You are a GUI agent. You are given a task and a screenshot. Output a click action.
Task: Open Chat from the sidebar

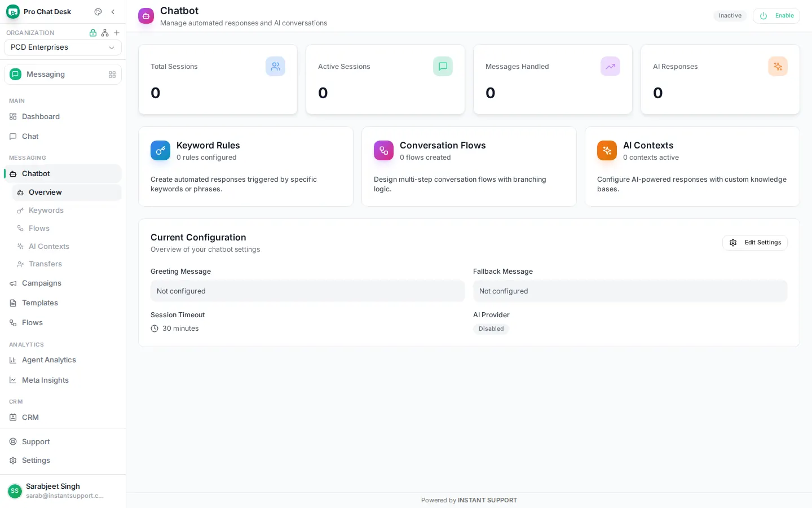(63, 136)
